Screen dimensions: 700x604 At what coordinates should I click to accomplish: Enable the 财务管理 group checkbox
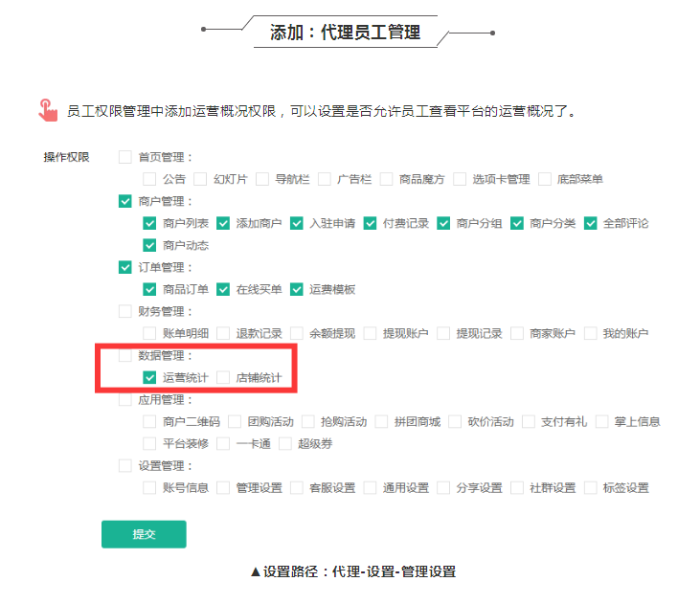[125, 311]
